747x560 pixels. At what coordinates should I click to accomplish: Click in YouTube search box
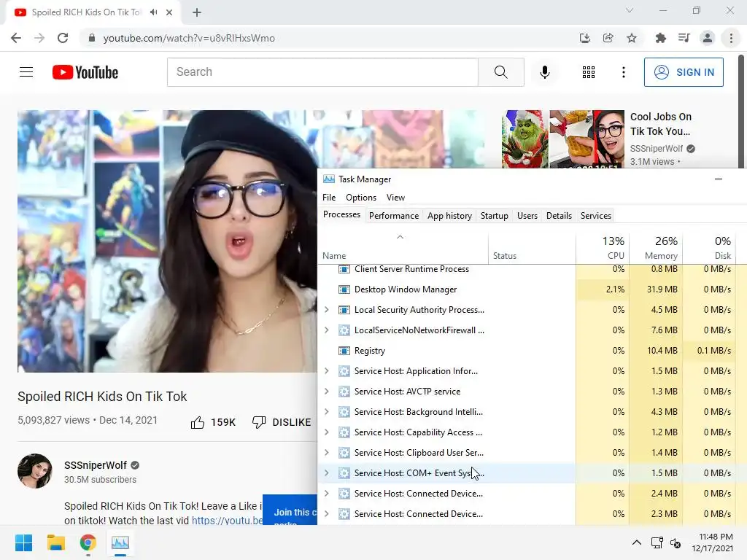(x=322, y=72)
